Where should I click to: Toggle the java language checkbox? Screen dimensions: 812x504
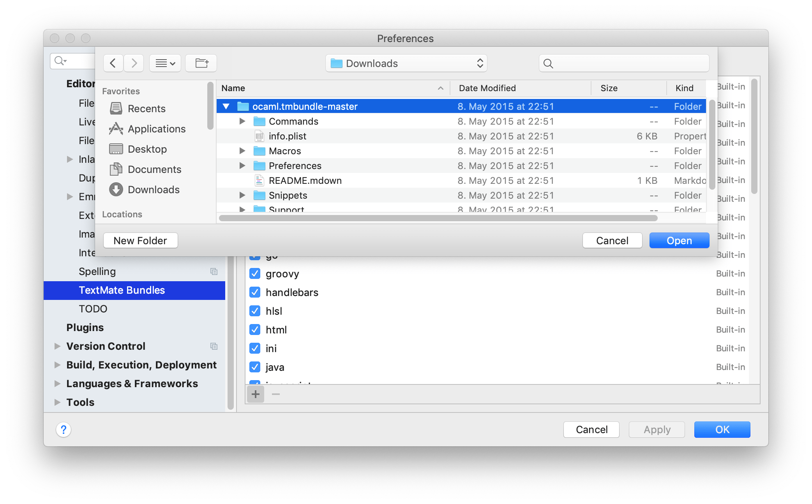(x=255, y=366)
